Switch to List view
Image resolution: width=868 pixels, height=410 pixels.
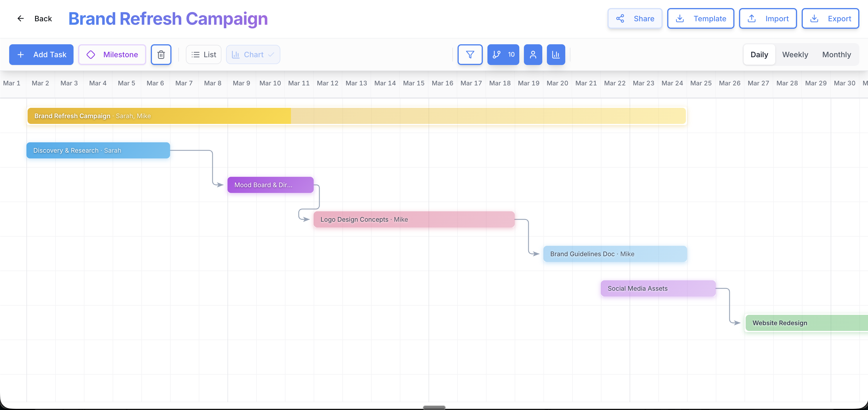[204, 55]
